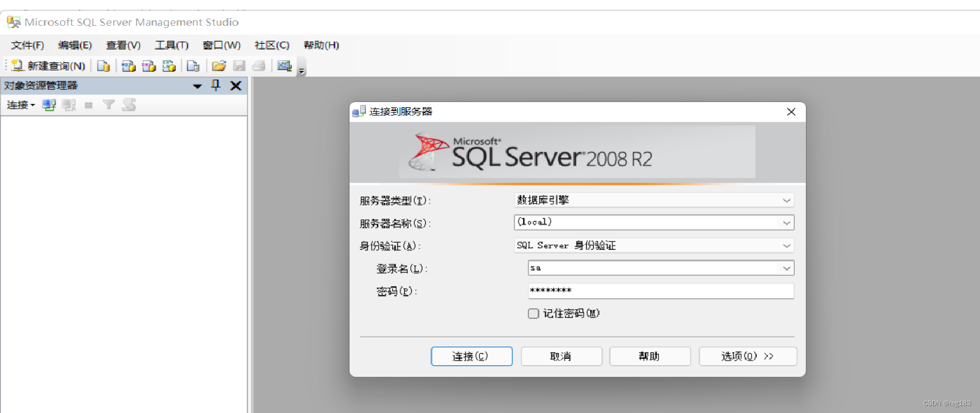Click the Management Studio title bar icon
980x413 pixels.
pyautogui.click(x=13, y=22)
